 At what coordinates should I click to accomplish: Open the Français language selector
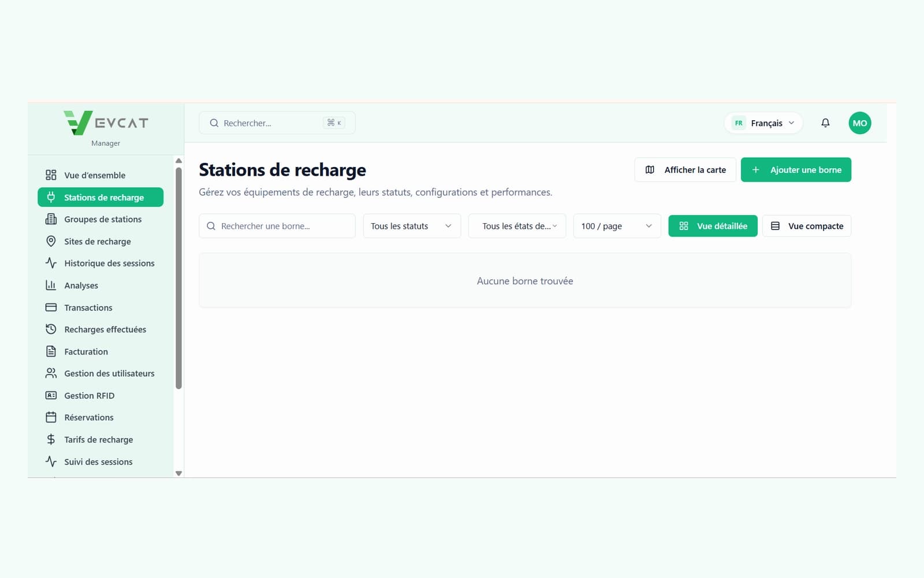pos(763,123)
